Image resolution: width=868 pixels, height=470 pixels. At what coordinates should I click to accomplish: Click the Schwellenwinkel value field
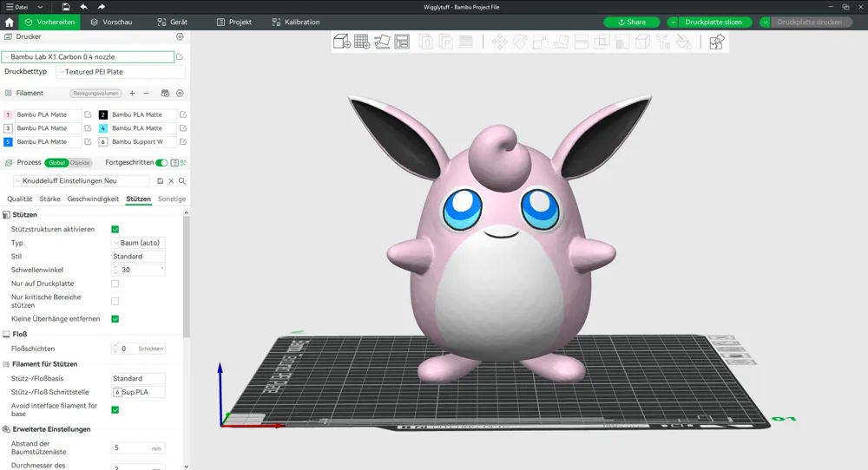coord(138,270)
